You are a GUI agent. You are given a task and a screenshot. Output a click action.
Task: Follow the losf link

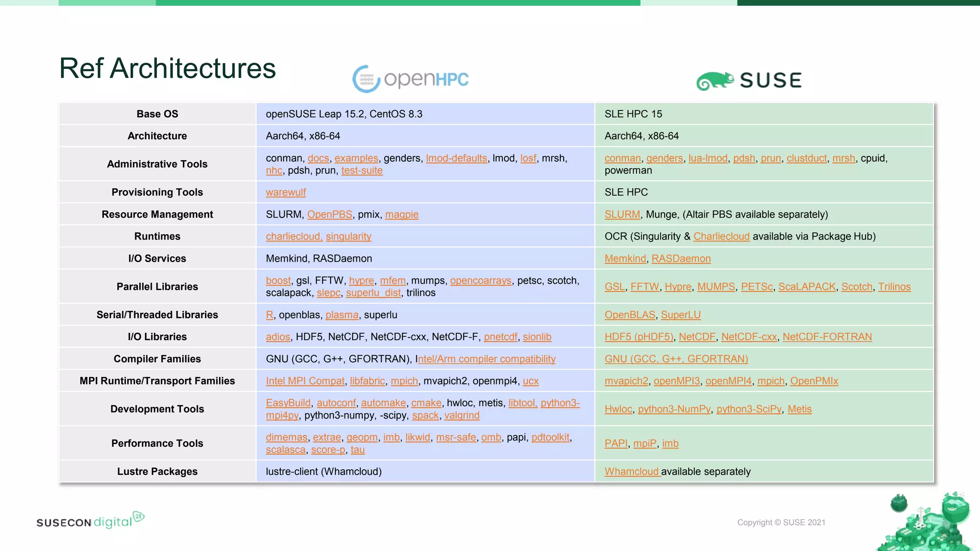pyautogui.click(x=528, y=158)
